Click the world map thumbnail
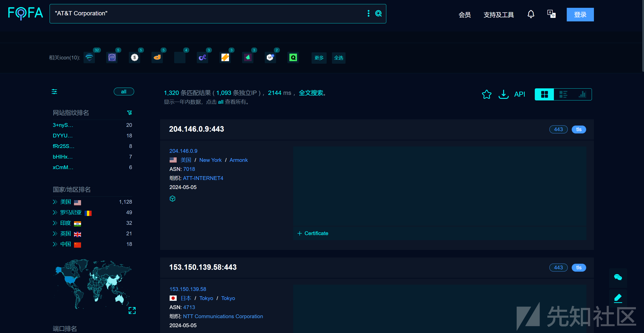 coord(92,284)
